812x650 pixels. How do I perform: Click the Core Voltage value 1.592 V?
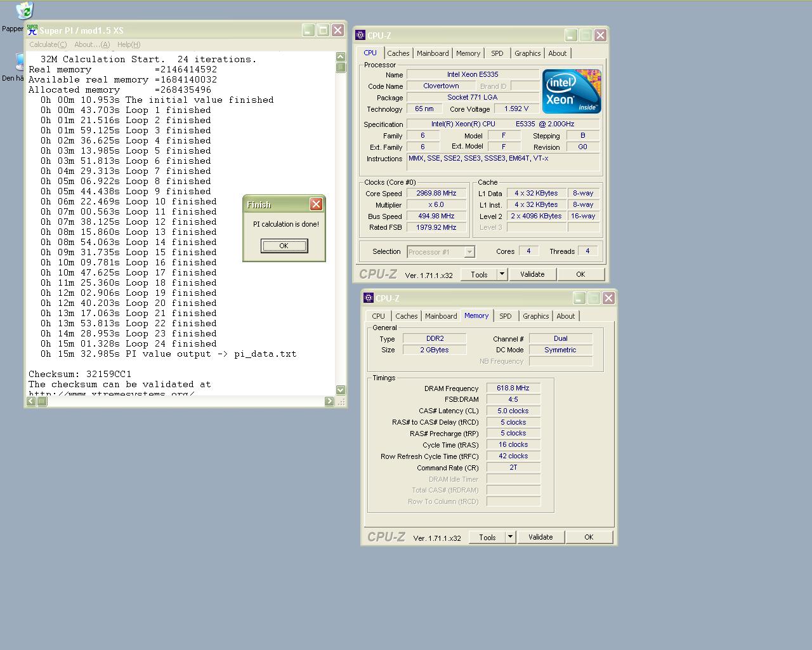pos(516,109)
